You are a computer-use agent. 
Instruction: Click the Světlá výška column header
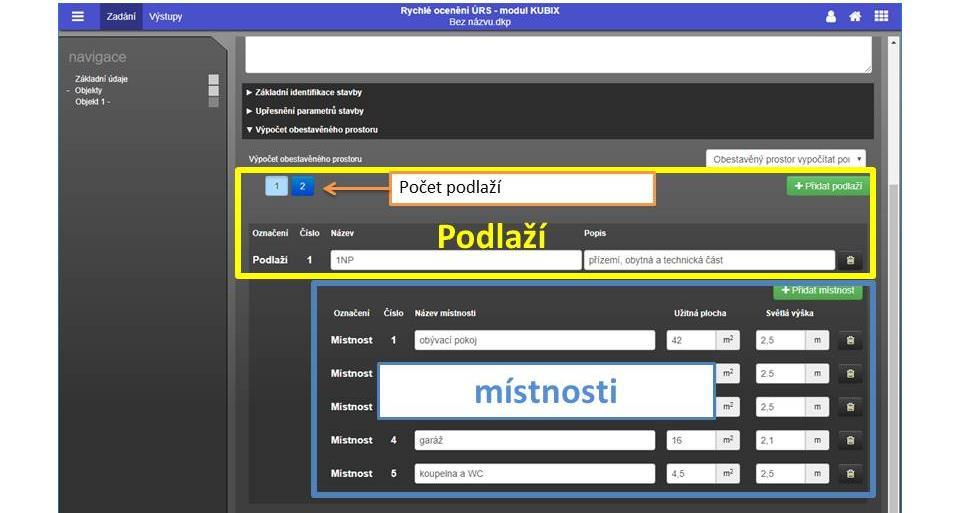pyautogui.click(x=789, y=313)
